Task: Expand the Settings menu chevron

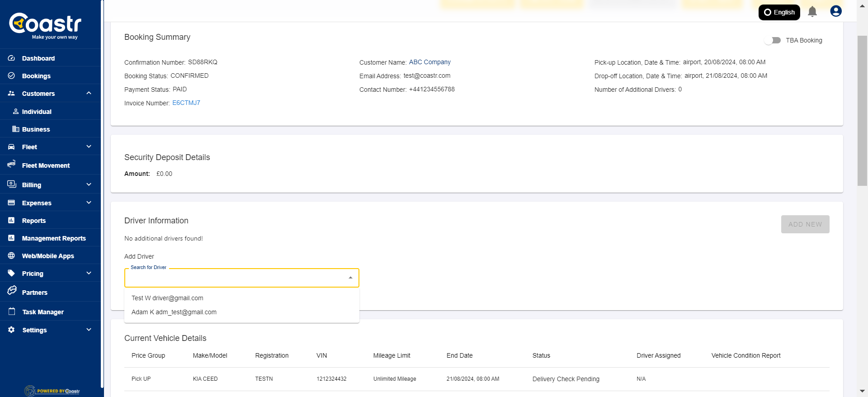Action: click(x=89, y=330)
